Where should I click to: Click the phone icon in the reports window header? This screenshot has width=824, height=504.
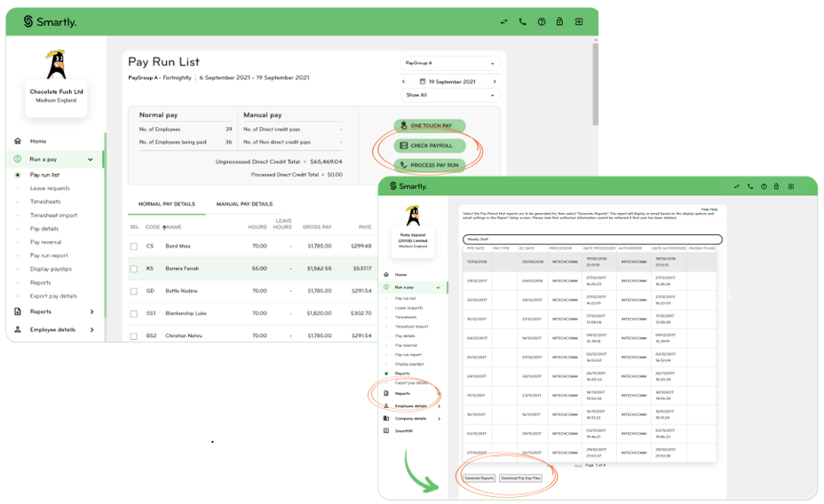click(750, 186)
